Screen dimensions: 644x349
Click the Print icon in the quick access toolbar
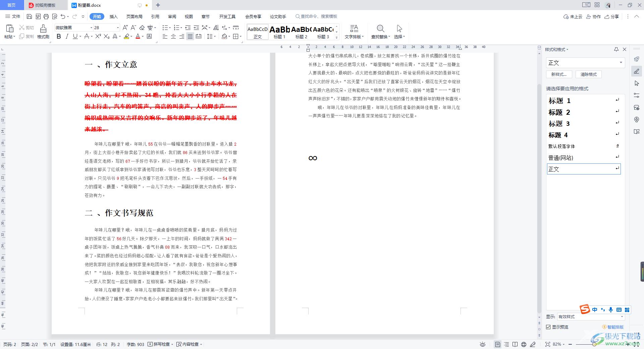click(46, 16)
